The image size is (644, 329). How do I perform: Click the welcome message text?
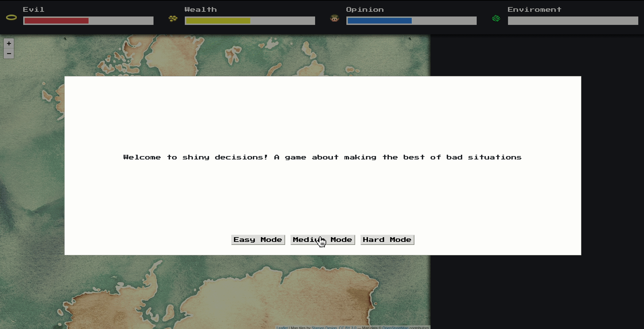323,157
